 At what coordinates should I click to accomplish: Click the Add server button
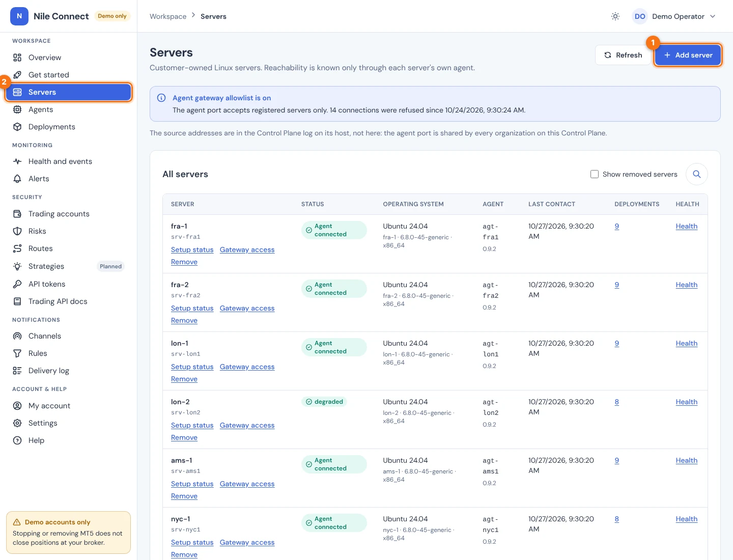[688, 55]
